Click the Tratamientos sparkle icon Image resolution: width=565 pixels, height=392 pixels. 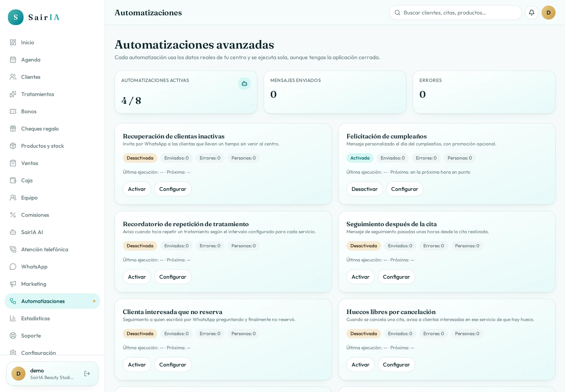13,94
